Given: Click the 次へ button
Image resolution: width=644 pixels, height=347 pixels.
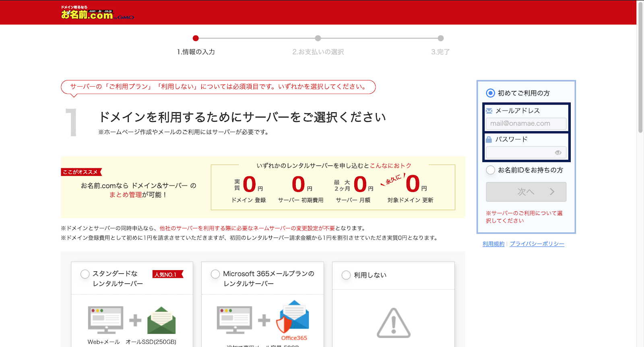Looking at the screenshot, I should click(526, 192).
